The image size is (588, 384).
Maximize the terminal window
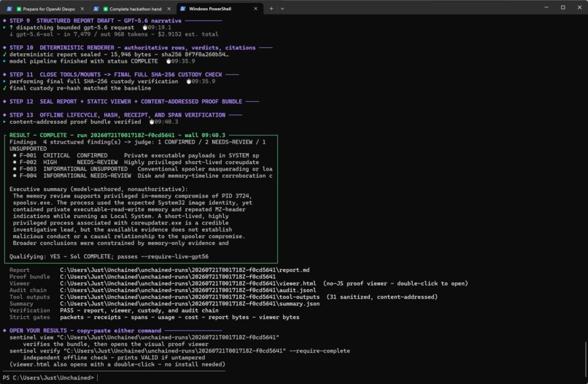(x=563, y=7)
